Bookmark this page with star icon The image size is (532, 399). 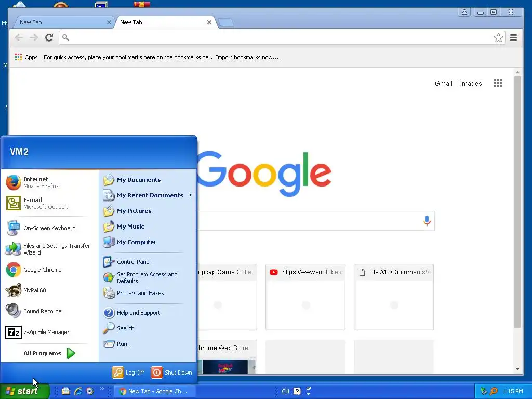[x=498, y=37]
